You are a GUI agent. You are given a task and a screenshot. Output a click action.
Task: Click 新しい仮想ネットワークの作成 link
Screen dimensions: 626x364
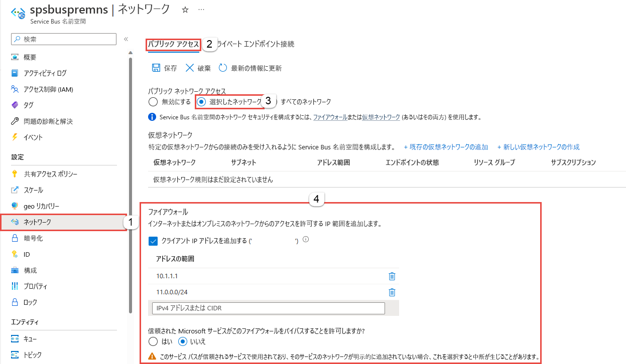pyautogui.click(x=538, y=147)
